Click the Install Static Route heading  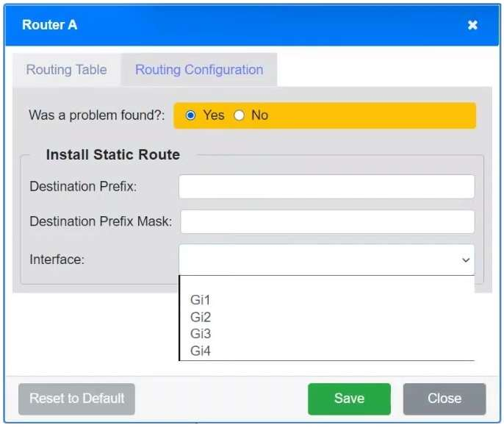tap(112, 154)
